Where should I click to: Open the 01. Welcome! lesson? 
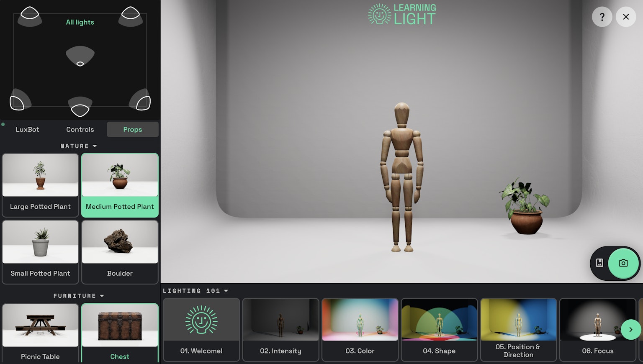click(x=201, y=330)
